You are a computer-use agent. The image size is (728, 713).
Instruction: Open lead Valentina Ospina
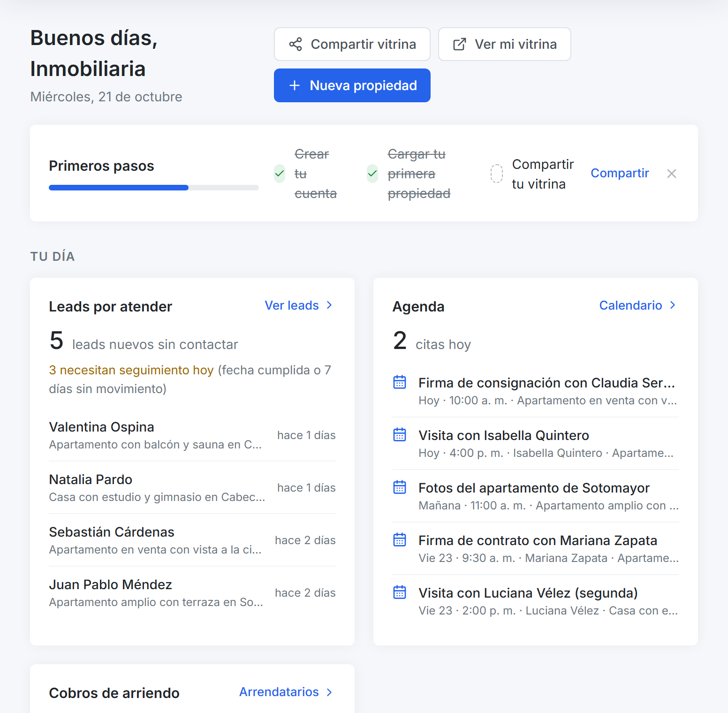click(x=192, y=435)
